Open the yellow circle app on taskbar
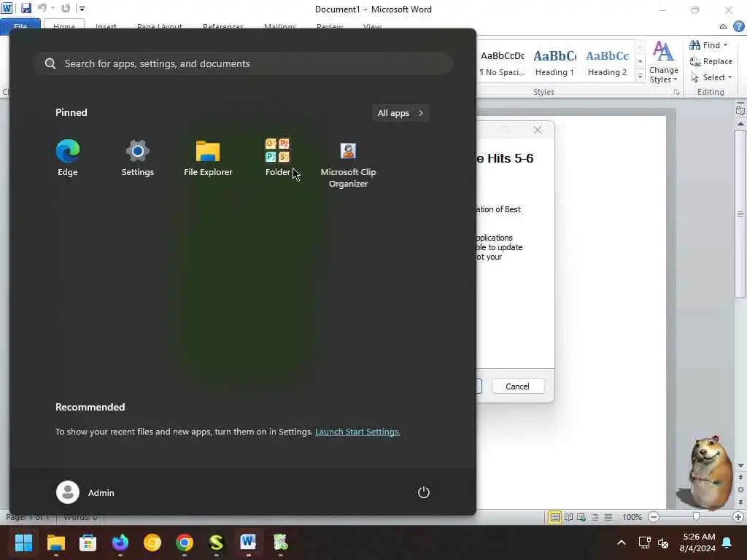 (x=152, y=542)
